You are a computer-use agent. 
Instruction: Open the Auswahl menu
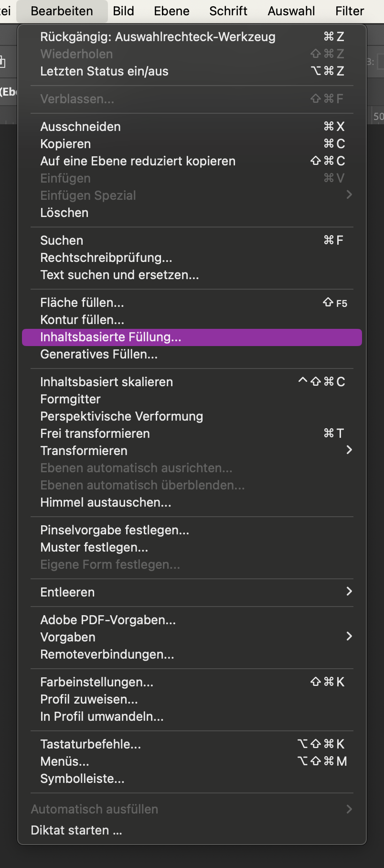coord(291,11)
